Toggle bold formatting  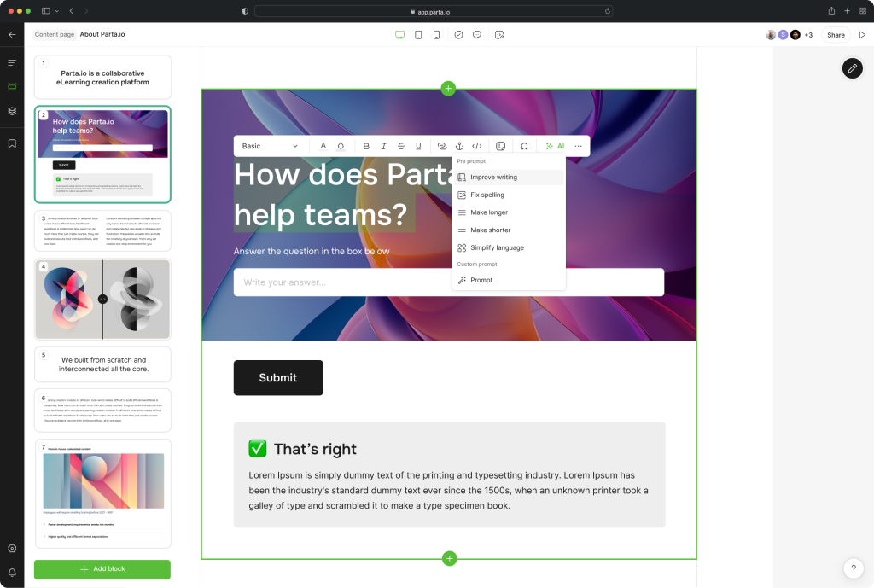click(366, 146)
